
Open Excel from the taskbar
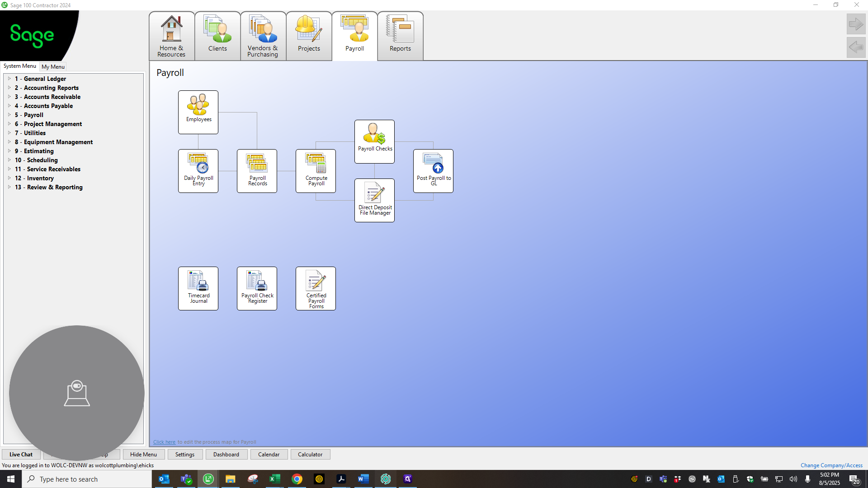click(275, 479)
